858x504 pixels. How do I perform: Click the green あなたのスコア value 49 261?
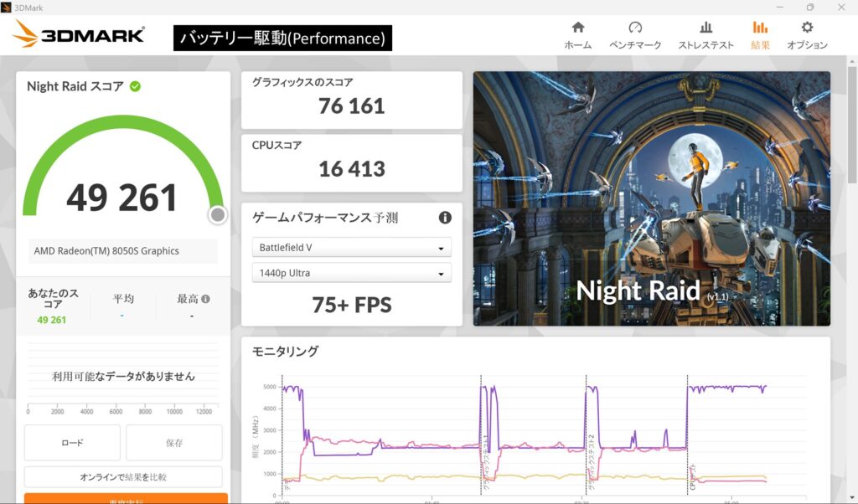click(x=51, y=320)
